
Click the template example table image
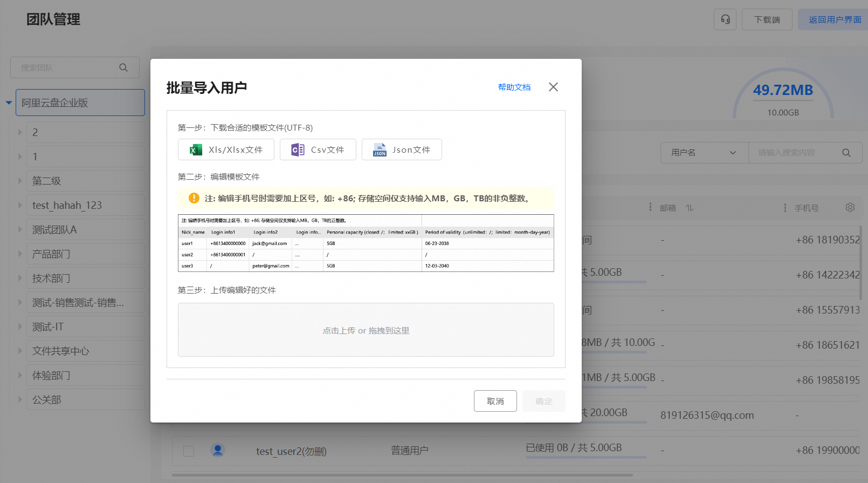pos(366,243)
